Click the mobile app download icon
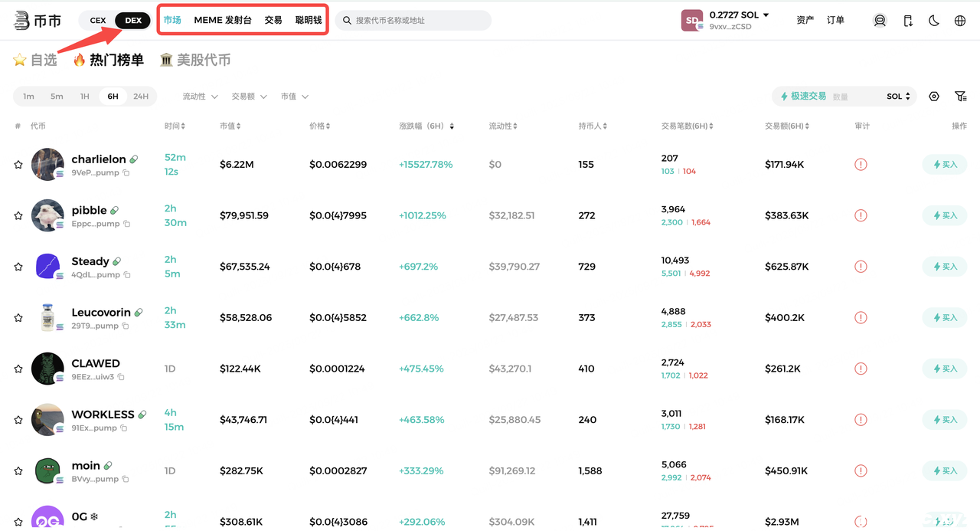980x531 pixels. pos(908,21)
